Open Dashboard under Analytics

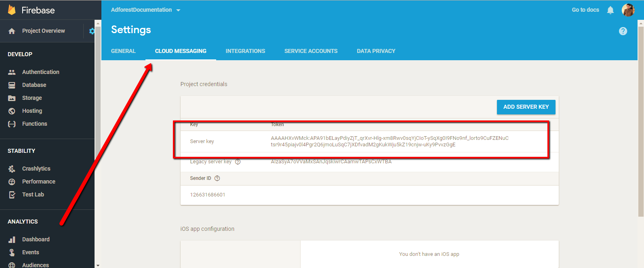pyautogui.click(x=36, y=239)
